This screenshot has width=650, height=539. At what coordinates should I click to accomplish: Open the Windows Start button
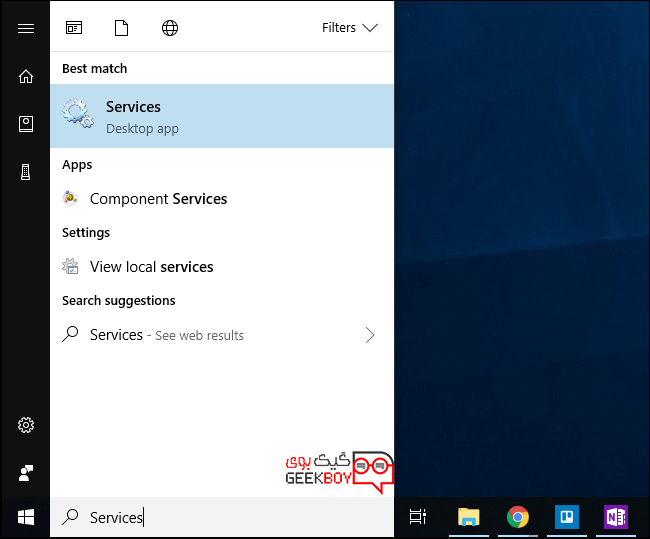pyautogui.click(x=26, y=517)
